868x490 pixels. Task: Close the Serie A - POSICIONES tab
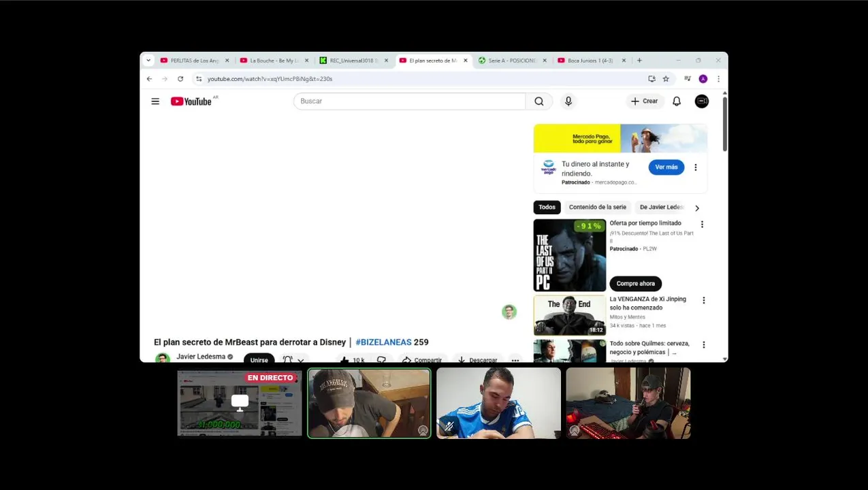point(544,61)
